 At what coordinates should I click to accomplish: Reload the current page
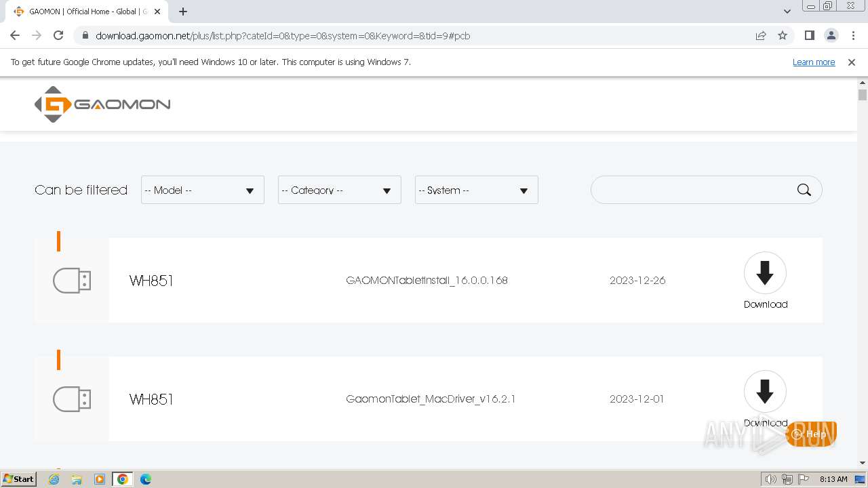click(58, 36)
